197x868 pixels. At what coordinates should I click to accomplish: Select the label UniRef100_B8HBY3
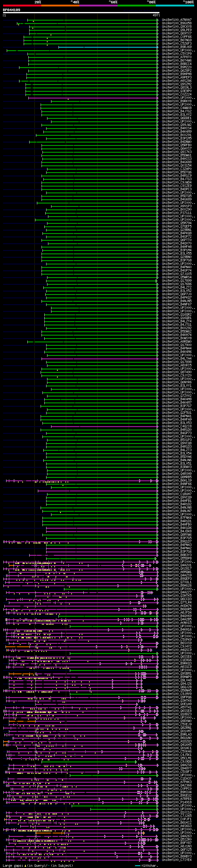(177, 857)
